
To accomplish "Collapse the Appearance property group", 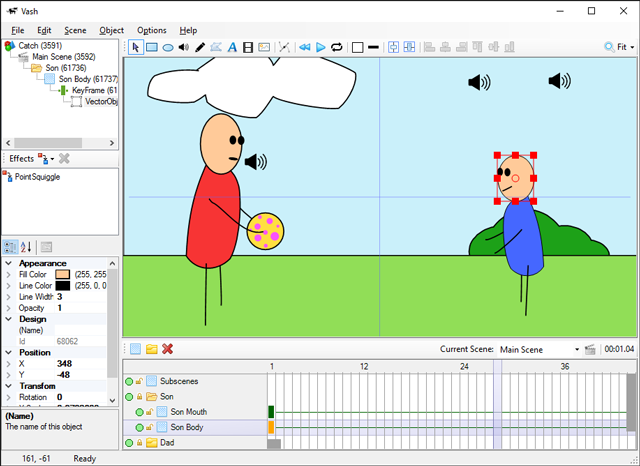I will coord(8,263).
